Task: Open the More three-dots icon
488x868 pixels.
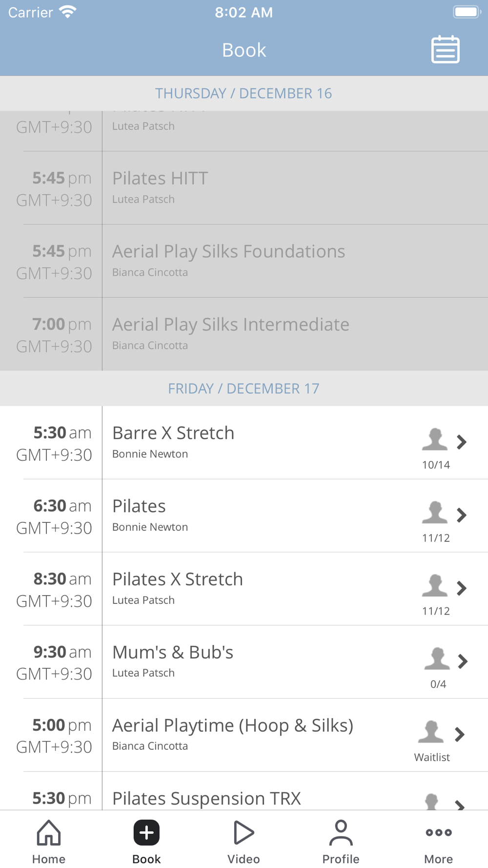Action: [438, 832]
